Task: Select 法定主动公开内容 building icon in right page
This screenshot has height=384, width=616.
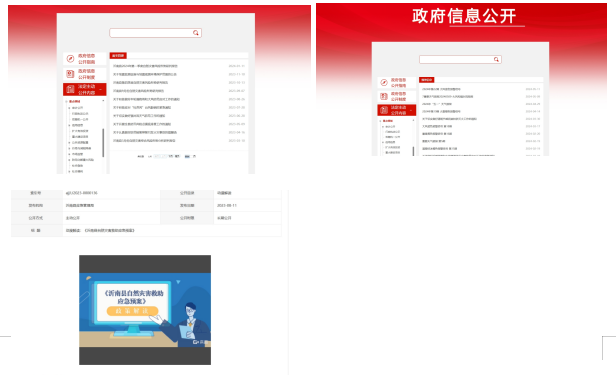Action: point(384,110)
